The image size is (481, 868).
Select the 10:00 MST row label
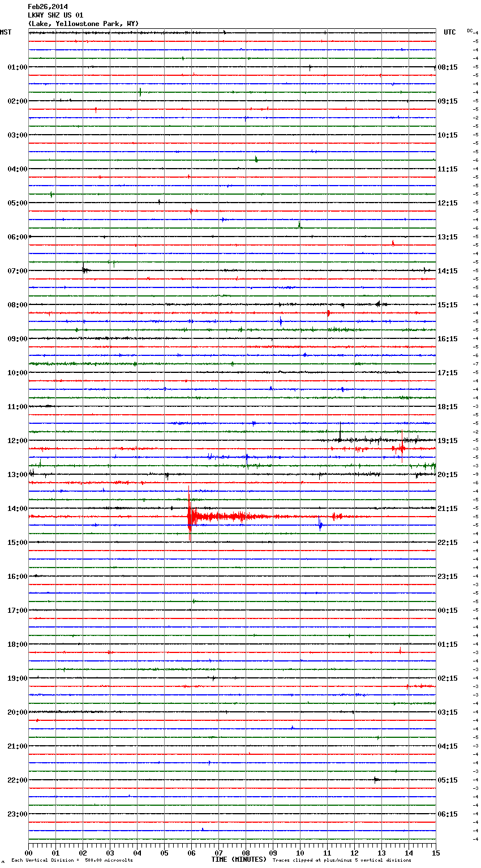pos(18,373)
